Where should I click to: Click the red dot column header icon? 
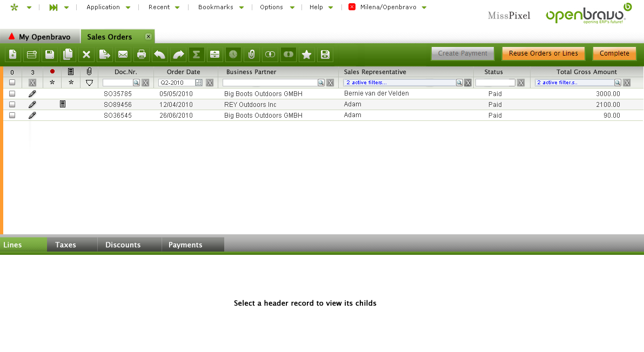(x=52, y=71)
